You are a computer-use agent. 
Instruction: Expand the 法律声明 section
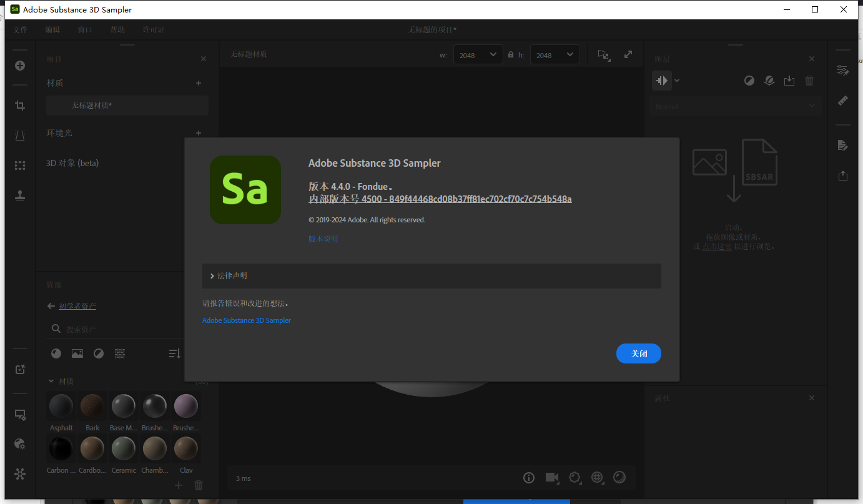431,275
